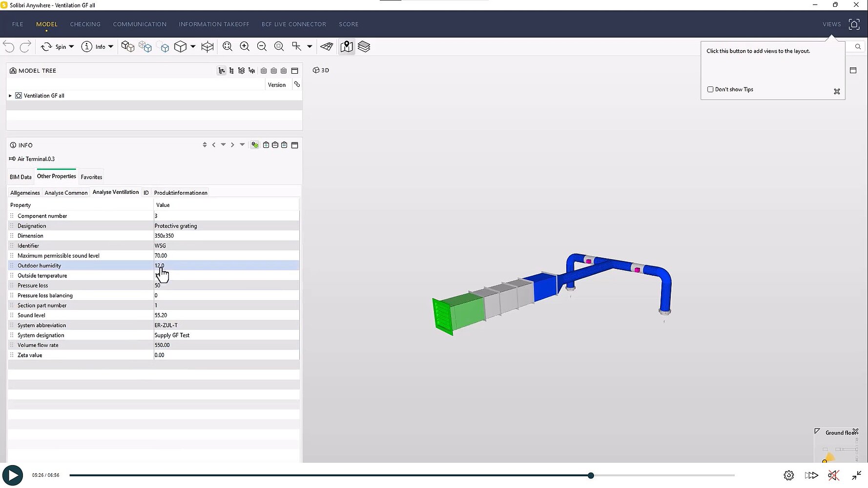Open the Spin mode dropdown arrow
The height and width of the screenshot is (488, 868).
tap(71, 47)
